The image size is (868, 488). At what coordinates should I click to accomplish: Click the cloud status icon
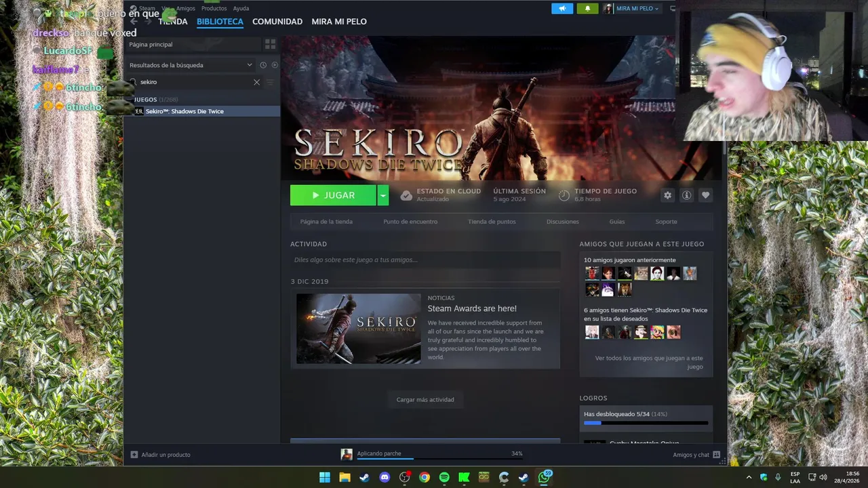tap(406, 195)
